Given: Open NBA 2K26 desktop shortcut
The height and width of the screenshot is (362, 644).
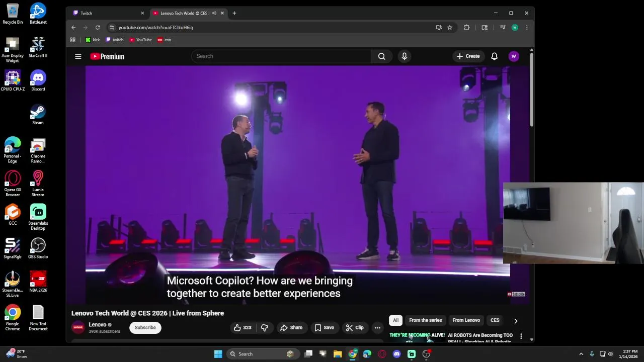Looking at the screenshot, I should (38, 282).
